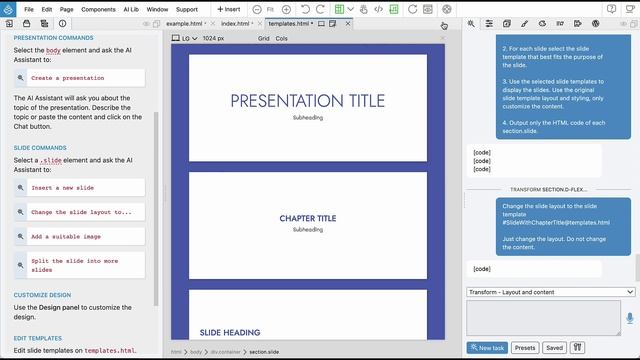Click the edit-note icon on templates.html tab

(x=333, y=24)
